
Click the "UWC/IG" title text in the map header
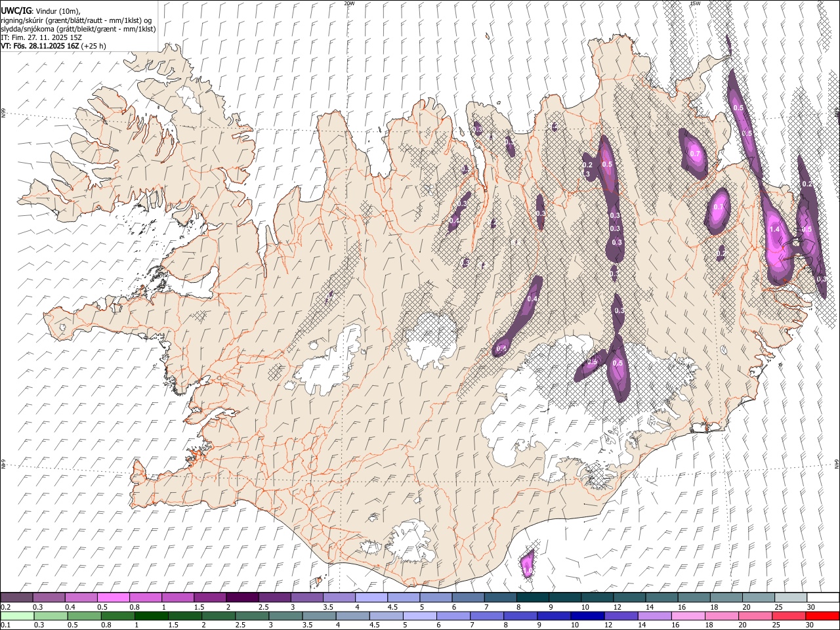[16, 11]
